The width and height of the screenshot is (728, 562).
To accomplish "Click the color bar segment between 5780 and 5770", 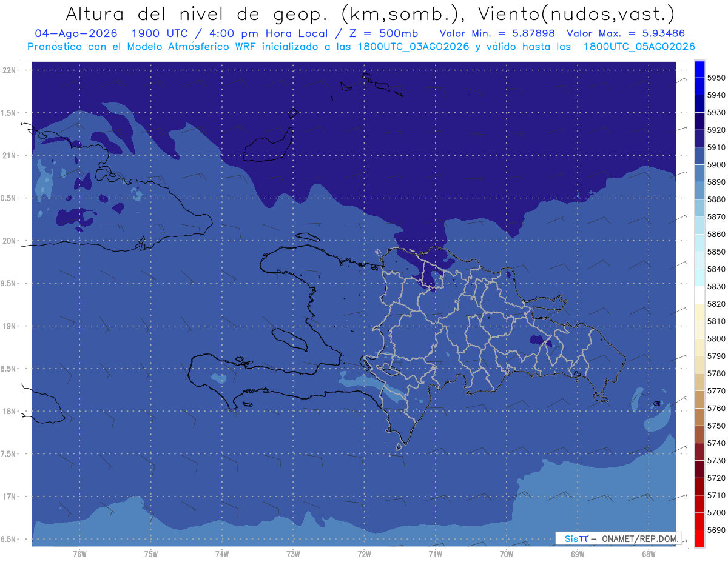I will tap(699, 382).
